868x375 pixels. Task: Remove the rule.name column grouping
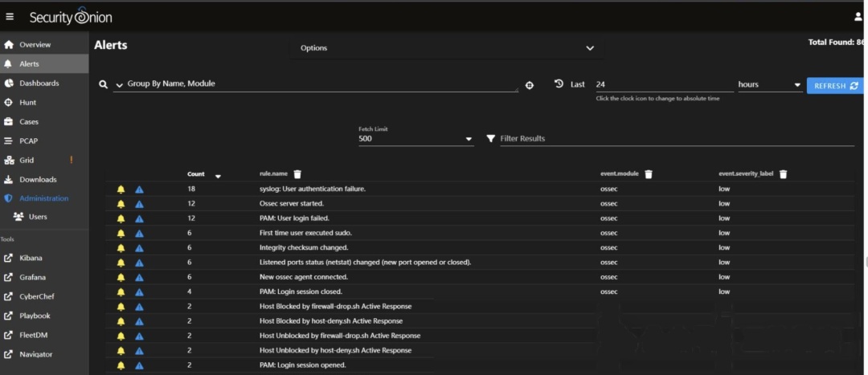297,174
